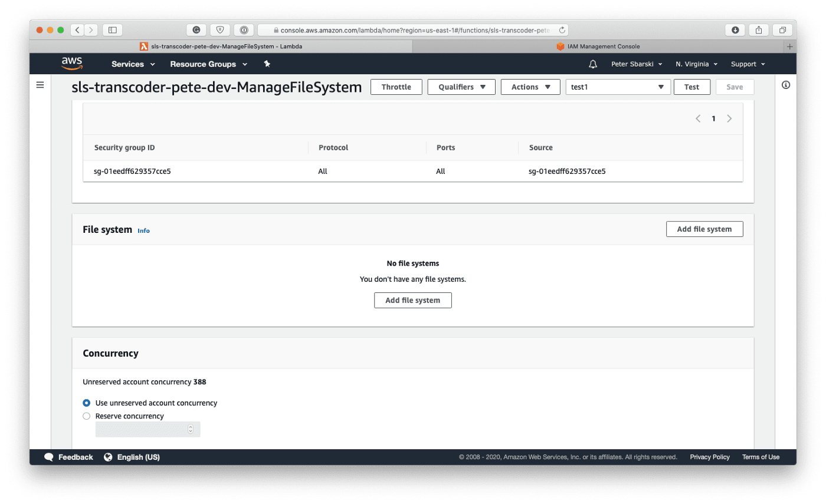Click sg-01eedff629357cce5 in Source column
This screenshot has width=826, height=504.
tap(568, 172)
